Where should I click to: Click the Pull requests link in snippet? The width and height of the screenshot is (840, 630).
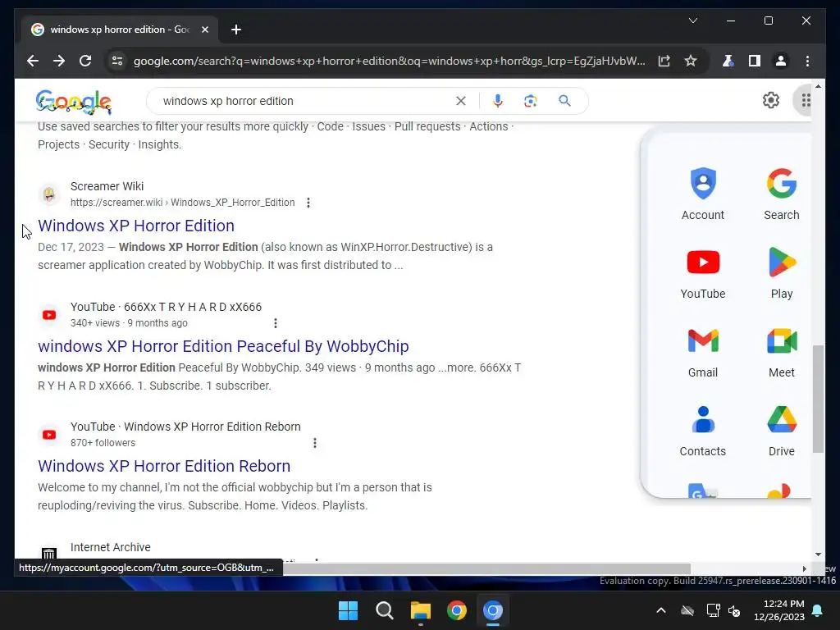tap(427, 126)
